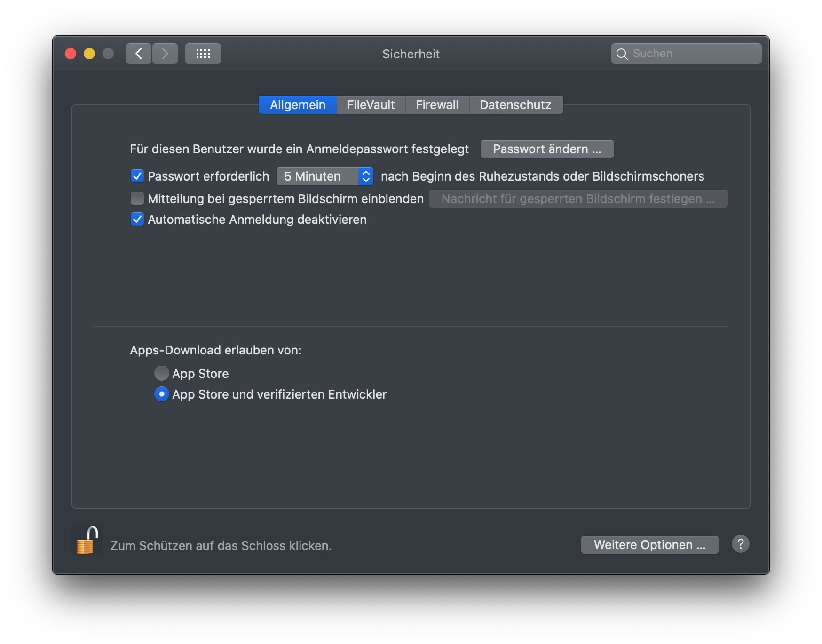The height and width of the screenshot is (644, 822).
Task: Open Weitere Optionen
Action: pyautogui.click(x=649, y=545)
